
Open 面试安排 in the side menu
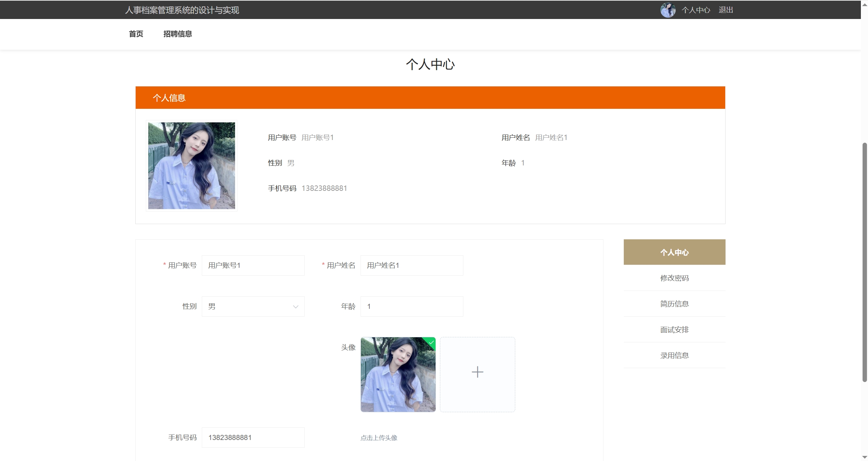pos(674,330)
